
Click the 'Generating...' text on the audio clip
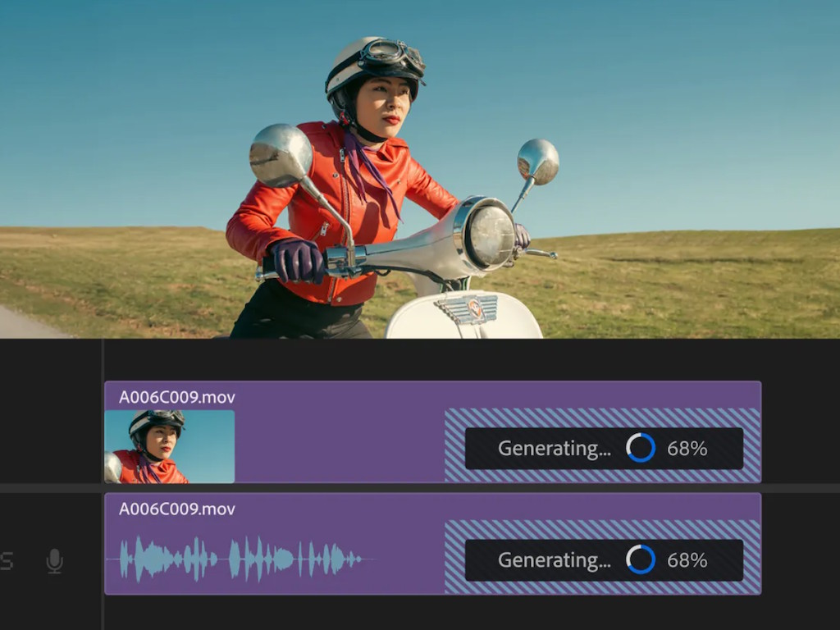tap(554, 560)
